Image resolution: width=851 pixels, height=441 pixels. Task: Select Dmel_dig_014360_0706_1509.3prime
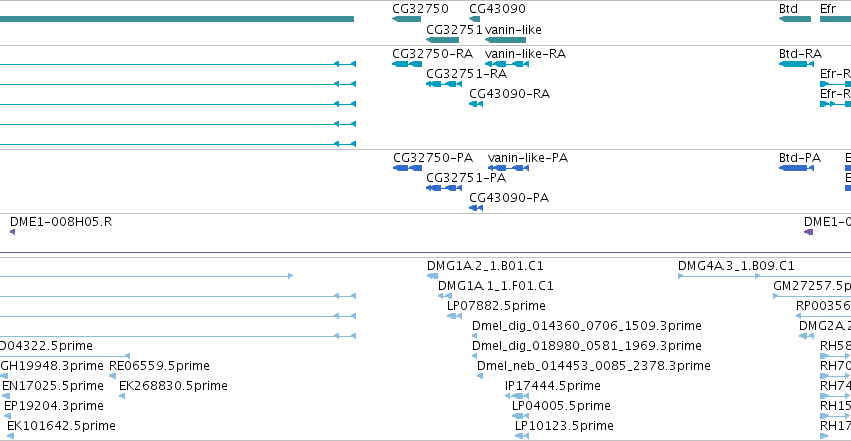pos(587,326)
